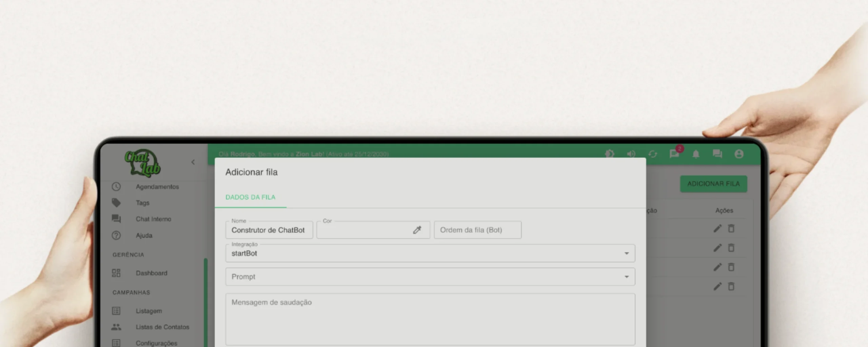Click the sidebar green scrollbar
This screenshot has height=347, width=868.
(x=205, y=302)
